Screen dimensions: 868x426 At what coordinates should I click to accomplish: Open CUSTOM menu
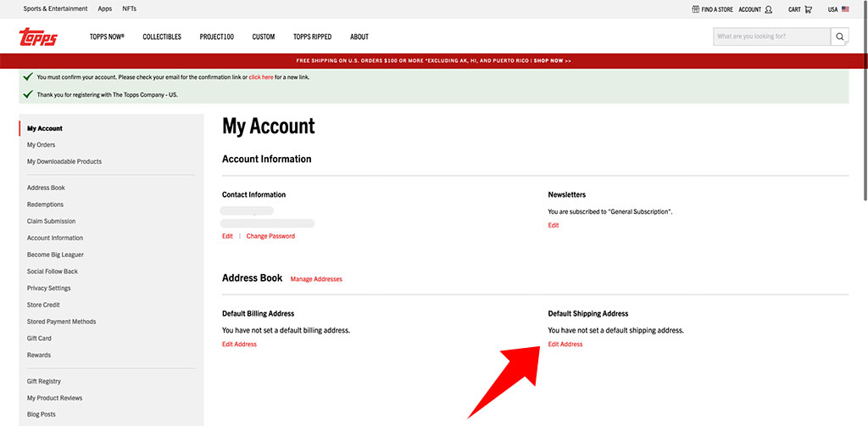click(x=264, y=36)
